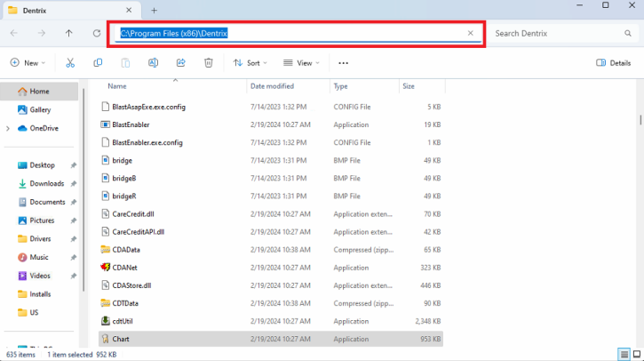Select the Chart application icon
644x361 pixels.
[105, 339]
